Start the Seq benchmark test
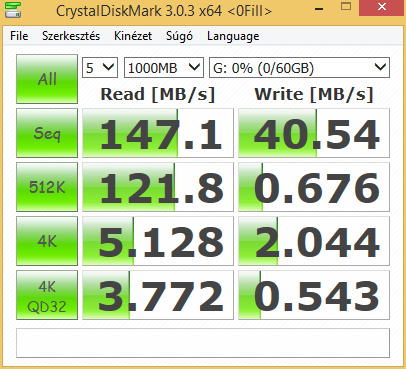This screenshot has height=369, width=406. pos(47,133)
